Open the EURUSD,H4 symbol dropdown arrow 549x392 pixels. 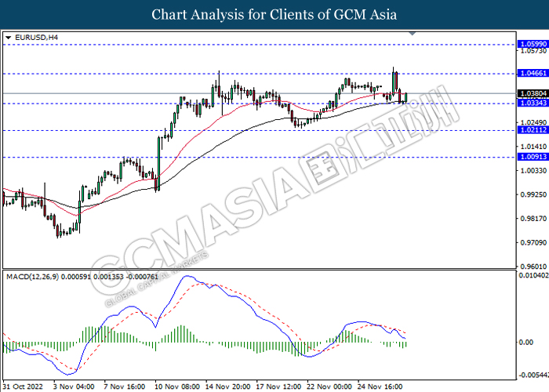9,38
